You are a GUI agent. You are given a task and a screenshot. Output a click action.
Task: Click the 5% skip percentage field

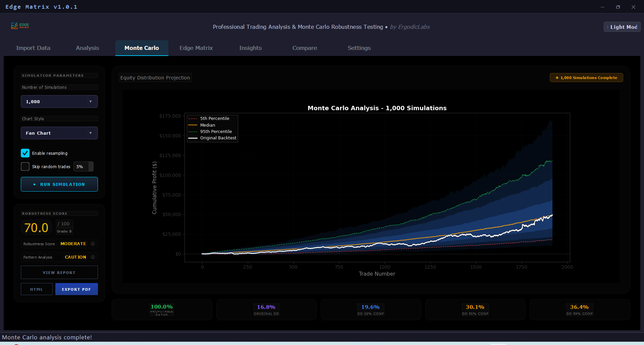click(x=81, y=166)
